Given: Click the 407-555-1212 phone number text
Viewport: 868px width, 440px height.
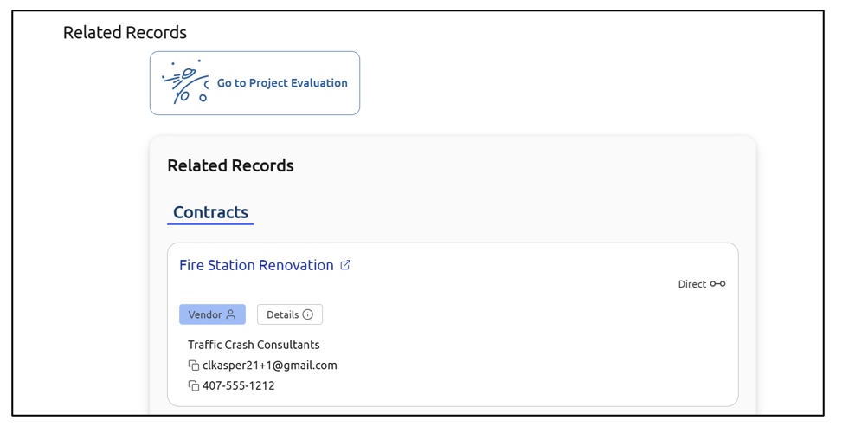Looking at the screenshot, I should (238, 386).
